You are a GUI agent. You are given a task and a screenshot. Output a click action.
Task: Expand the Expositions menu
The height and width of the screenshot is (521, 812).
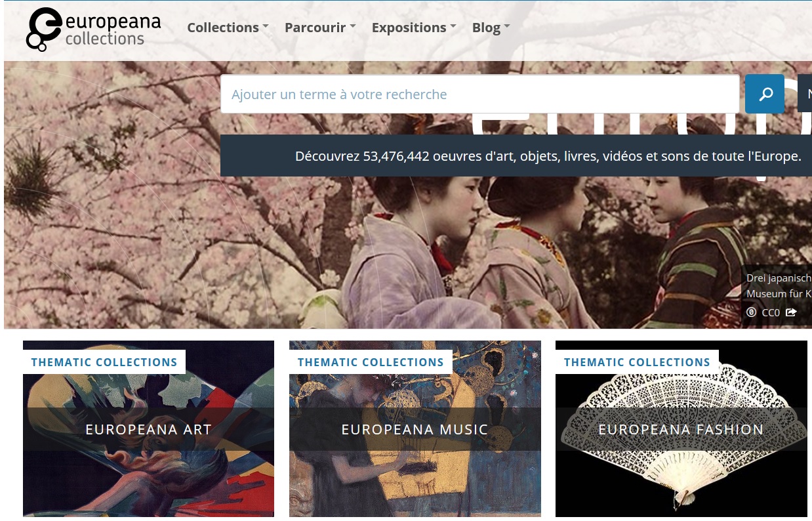pyautogui.click(x=414, y=28)
